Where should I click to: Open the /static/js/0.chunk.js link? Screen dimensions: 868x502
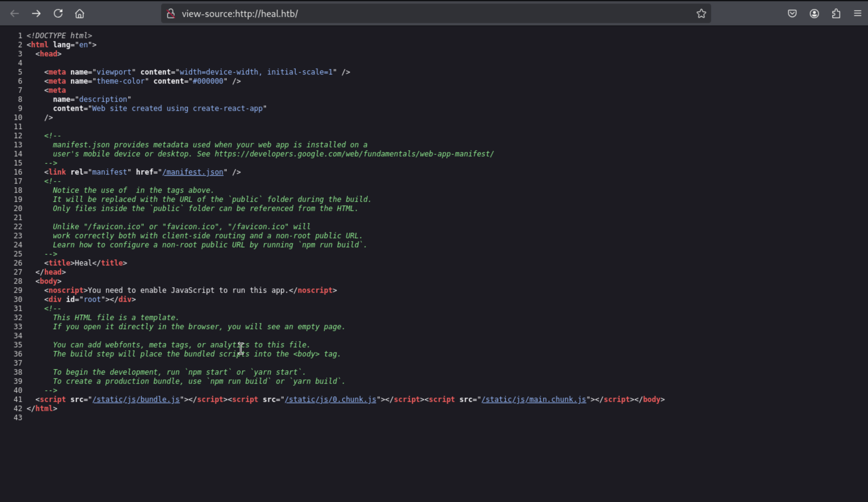coord(330,399)
